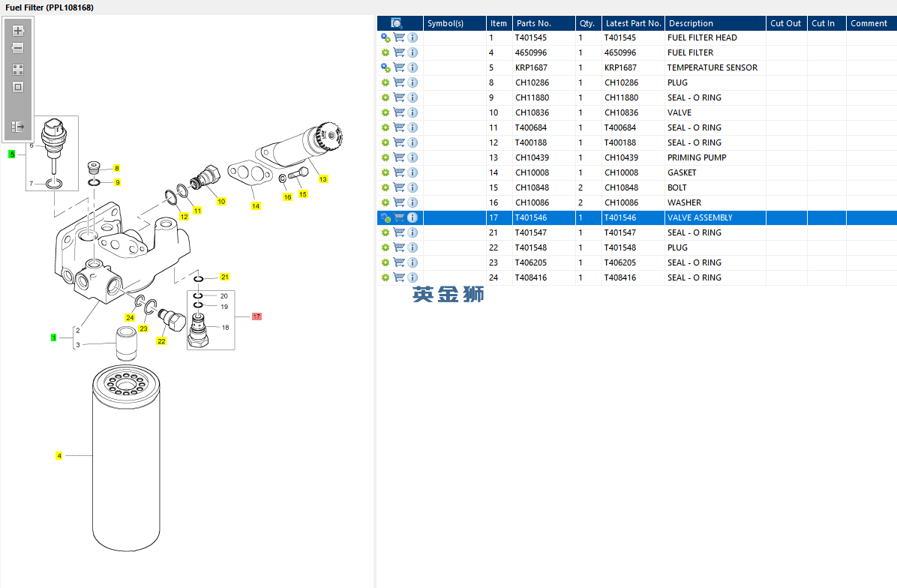Click the Cut Out column header
The image size is (897, 588).
coord(786,23)
